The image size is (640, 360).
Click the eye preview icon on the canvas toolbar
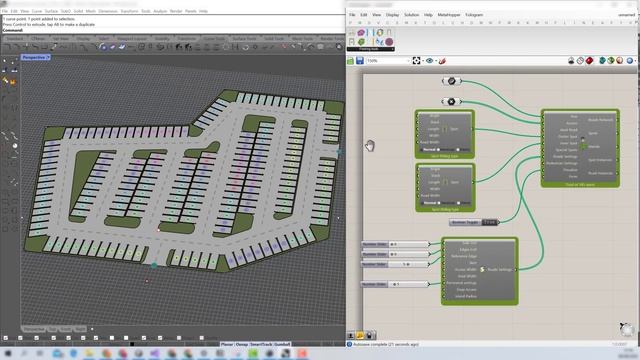(429, 61)
